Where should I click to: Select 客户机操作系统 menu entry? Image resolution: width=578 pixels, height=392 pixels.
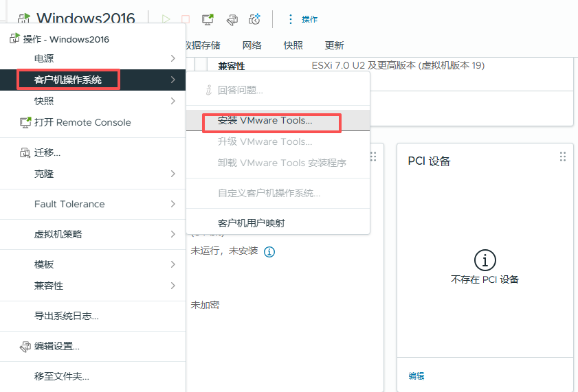coord(93,80)
